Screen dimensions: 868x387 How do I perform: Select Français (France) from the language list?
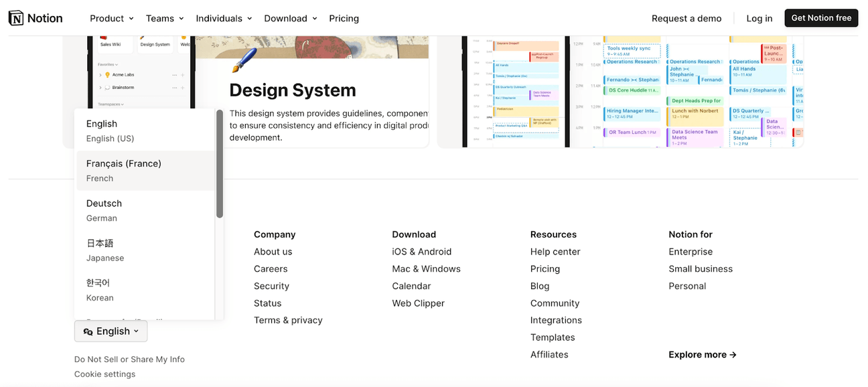pyautogui.click(x=124, y=169)
